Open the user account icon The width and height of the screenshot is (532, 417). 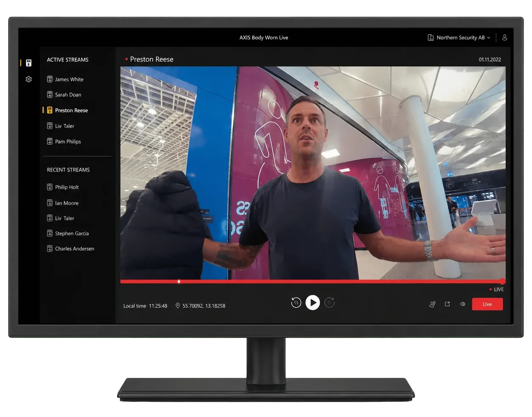pyautogui.click(x=504, y=37)
